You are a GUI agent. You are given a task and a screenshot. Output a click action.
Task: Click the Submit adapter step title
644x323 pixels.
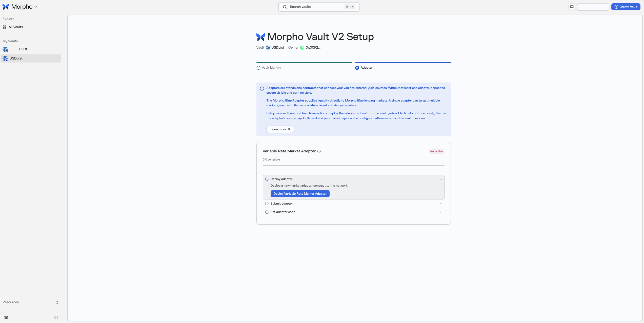pos(281,204)
